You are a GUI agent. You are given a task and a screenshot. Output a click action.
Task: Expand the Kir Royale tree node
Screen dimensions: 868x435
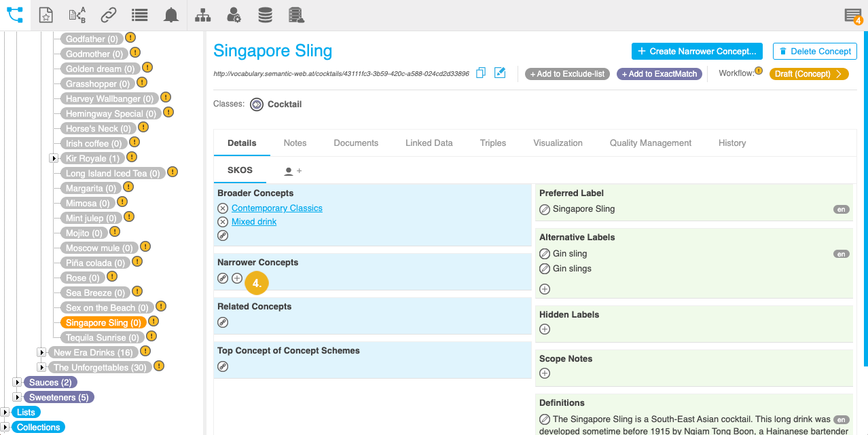pyautogui.click(x=54, y=158)
